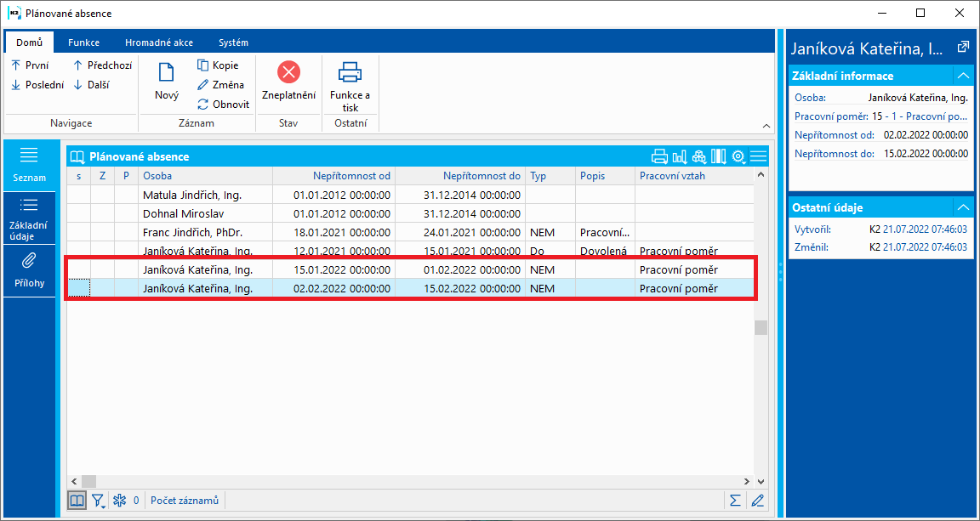The image size is (980, 521).
Task: Go to first record with První
Action: pos(30,65)
